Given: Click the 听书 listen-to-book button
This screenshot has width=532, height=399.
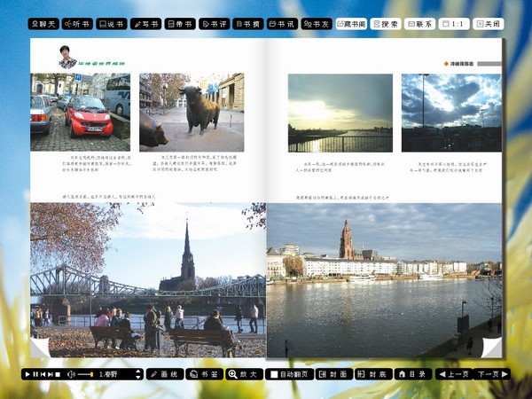Looking at the screenshot, I should [77, 24].
